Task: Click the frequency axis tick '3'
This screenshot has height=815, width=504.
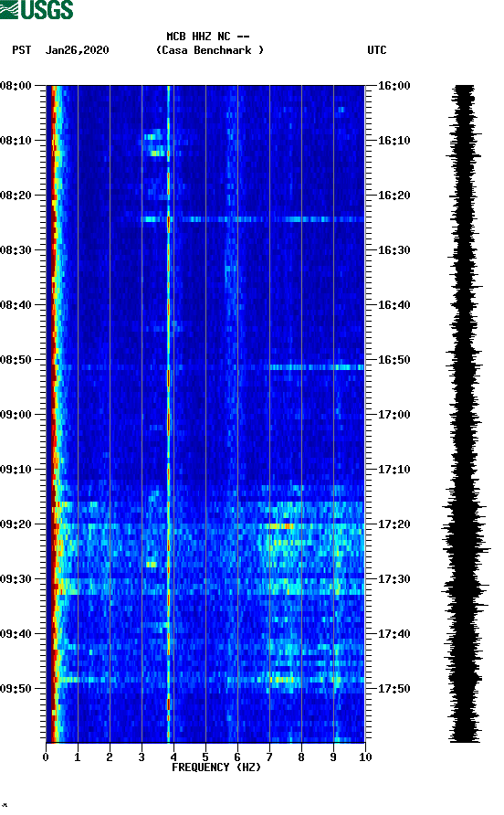Action: pos(142,757)
